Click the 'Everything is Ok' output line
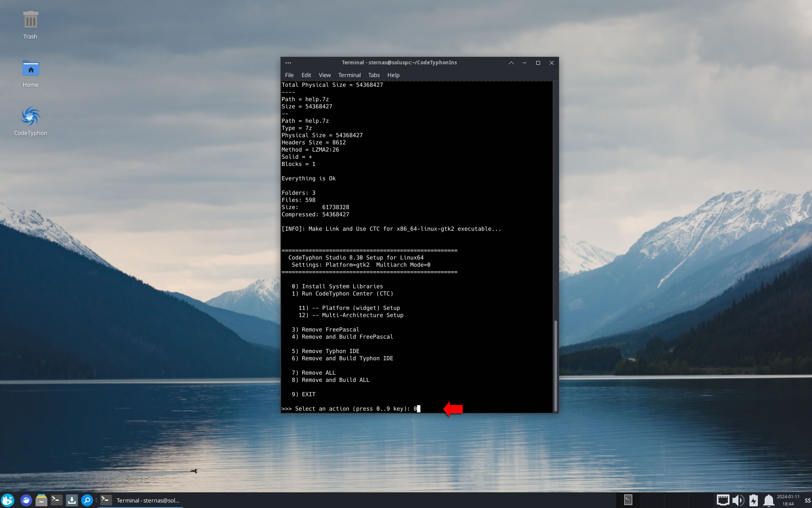This screenshot has width=812, height=508. [x=308, y=178]
